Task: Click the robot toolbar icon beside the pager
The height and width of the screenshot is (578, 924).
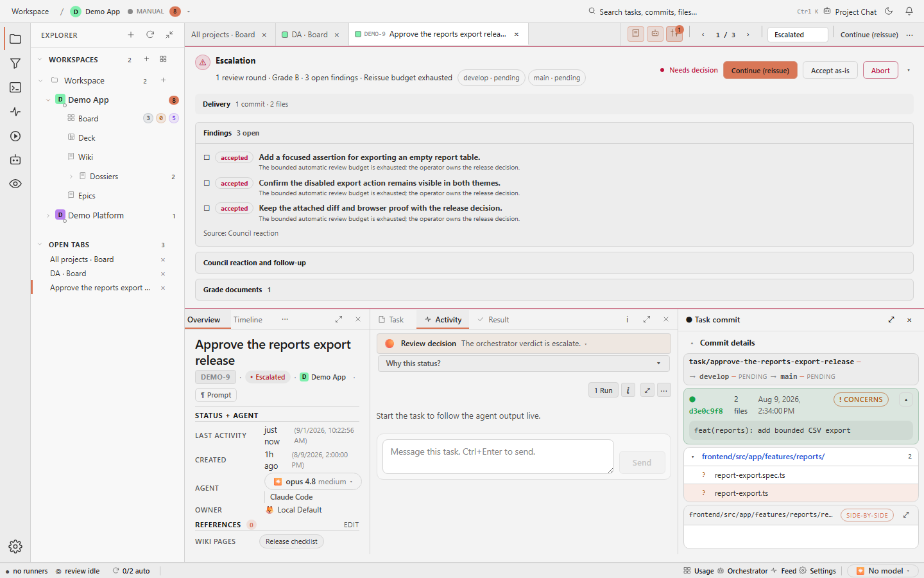Action: click(x=655, y=34)
